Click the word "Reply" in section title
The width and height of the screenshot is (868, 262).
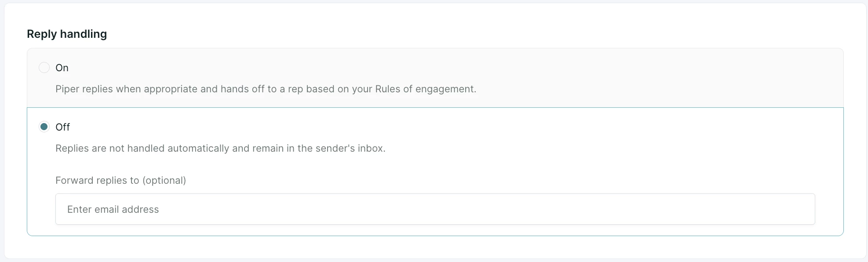[42, 34]
